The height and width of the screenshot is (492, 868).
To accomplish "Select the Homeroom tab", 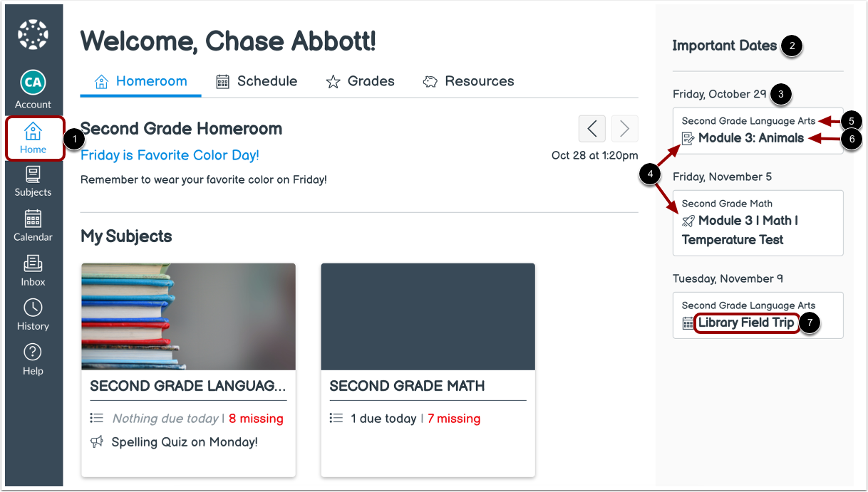I will click(x=141, y=81).
